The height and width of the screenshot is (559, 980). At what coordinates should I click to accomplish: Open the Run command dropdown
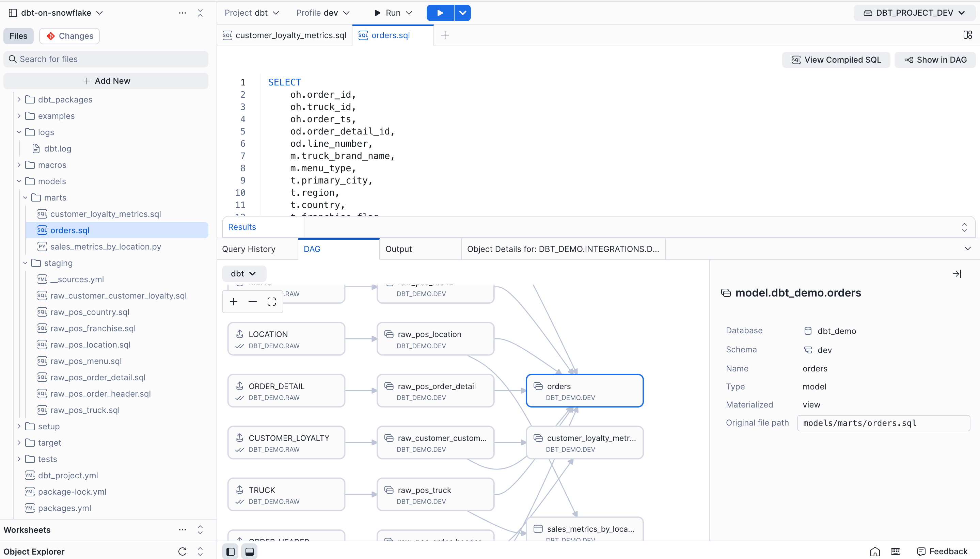coord(393,13)
